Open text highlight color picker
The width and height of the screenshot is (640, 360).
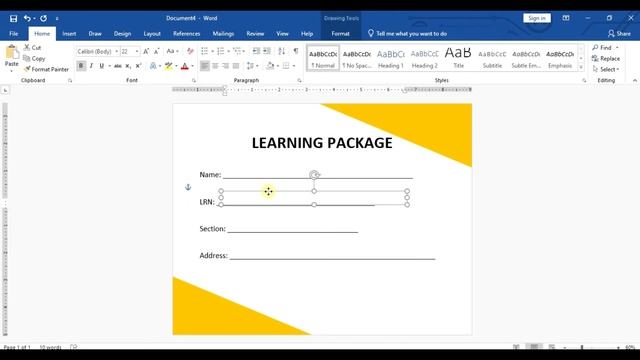[x=176, y=66]
